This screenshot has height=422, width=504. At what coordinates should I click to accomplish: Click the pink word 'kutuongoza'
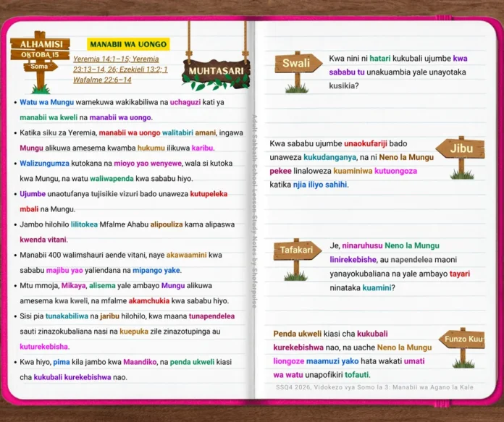click(395, 171)
